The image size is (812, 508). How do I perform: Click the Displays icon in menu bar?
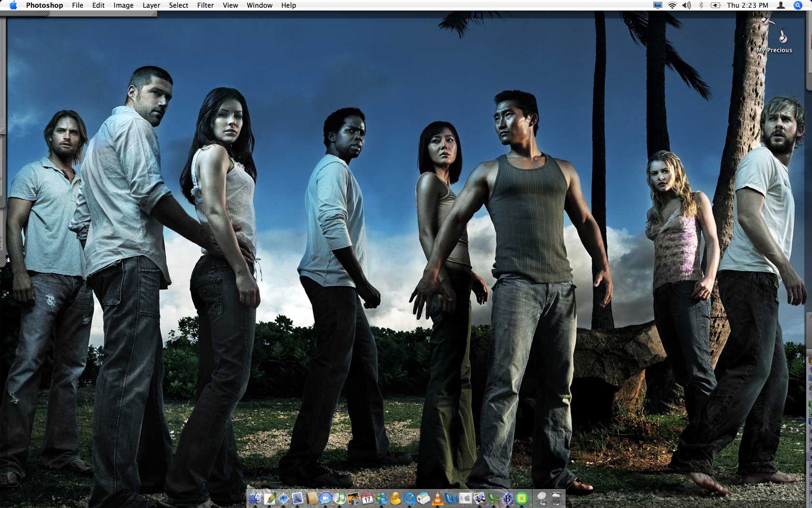coord(658,5)
